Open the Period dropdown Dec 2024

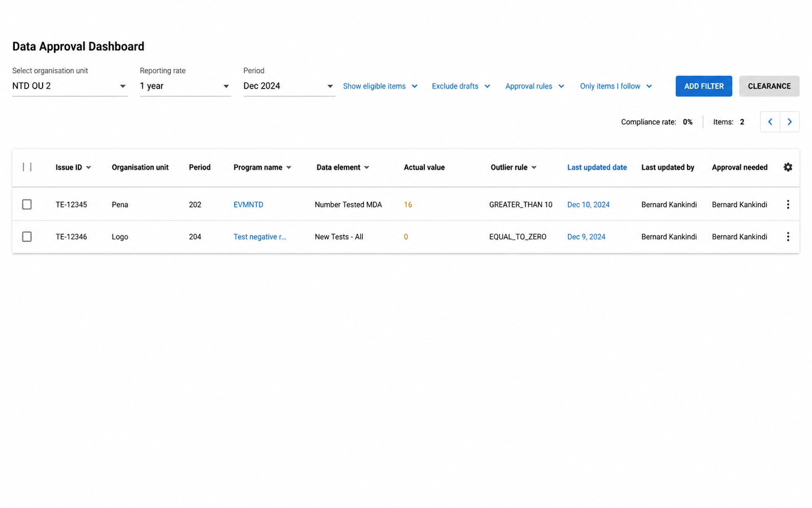(x=289, y=86)
